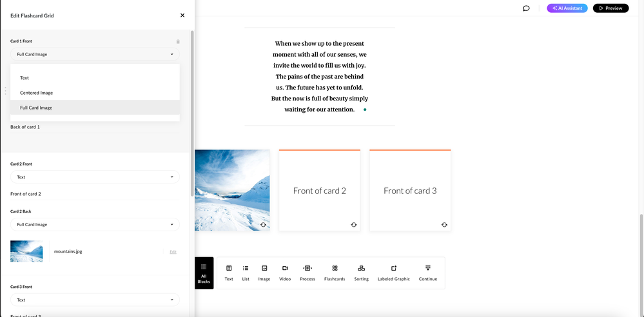The width and height of the screenshot is (644, 317).
Task: Flip the mountain image card with rotate icon
Action: coord(263,225)
